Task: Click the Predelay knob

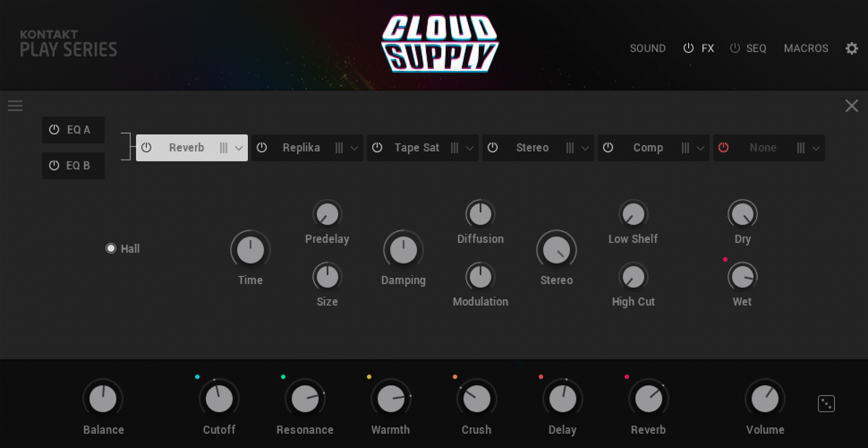Action: click(x=327, y=214)
